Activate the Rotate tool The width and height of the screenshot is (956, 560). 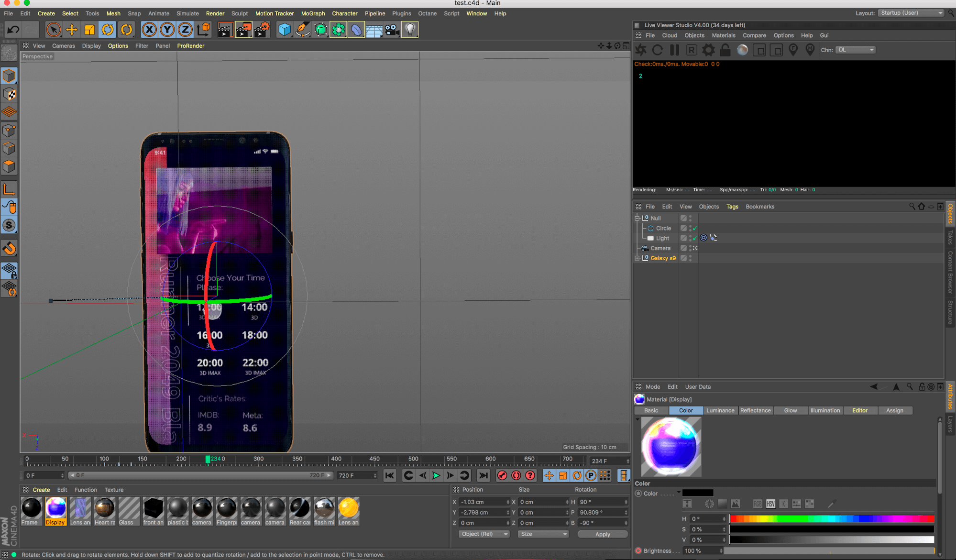108,30
